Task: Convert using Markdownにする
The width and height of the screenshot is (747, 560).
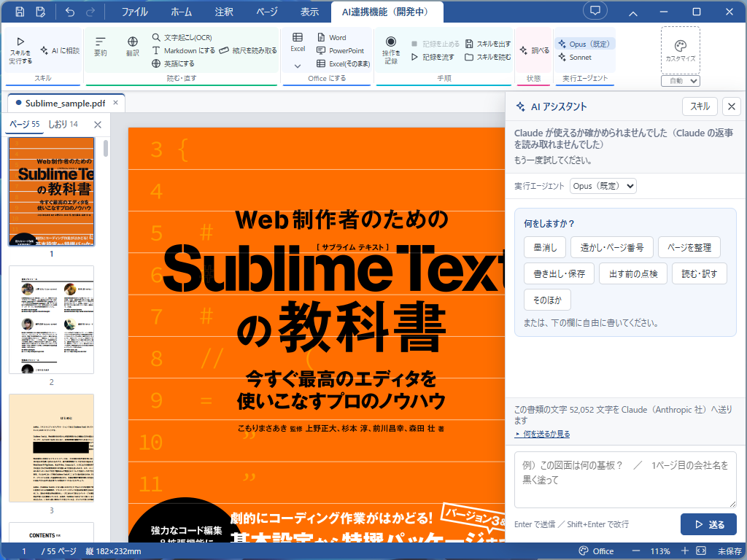Action: click(183, 50)
